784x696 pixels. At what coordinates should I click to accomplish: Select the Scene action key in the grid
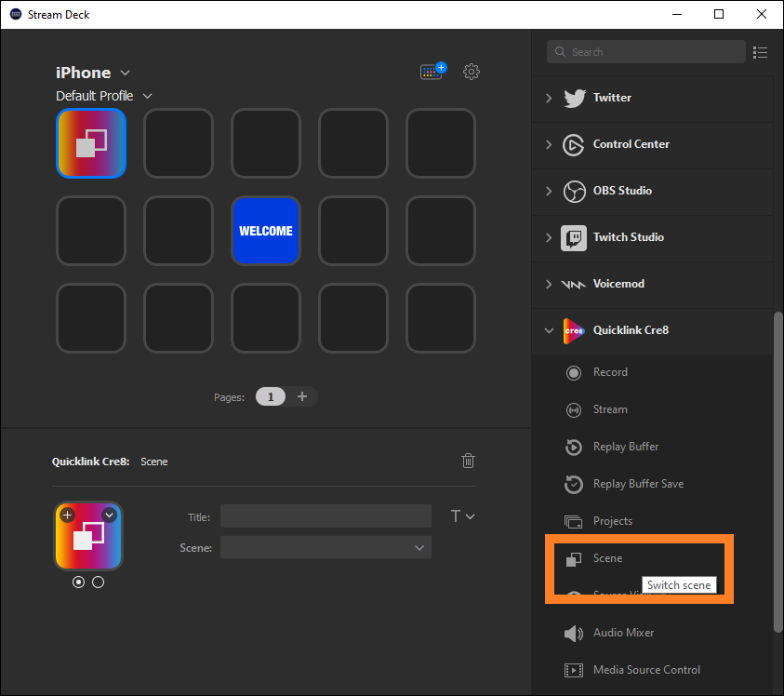click(91, 143)
